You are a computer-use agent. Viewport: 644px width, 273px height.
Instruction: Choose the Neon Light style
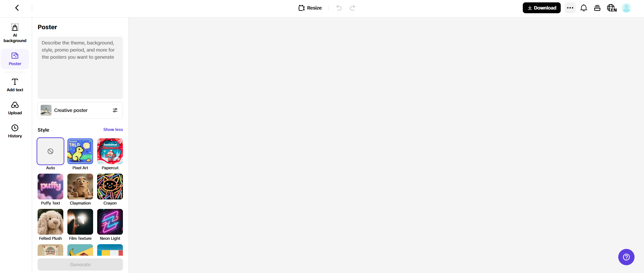click(x=110, y=222)
